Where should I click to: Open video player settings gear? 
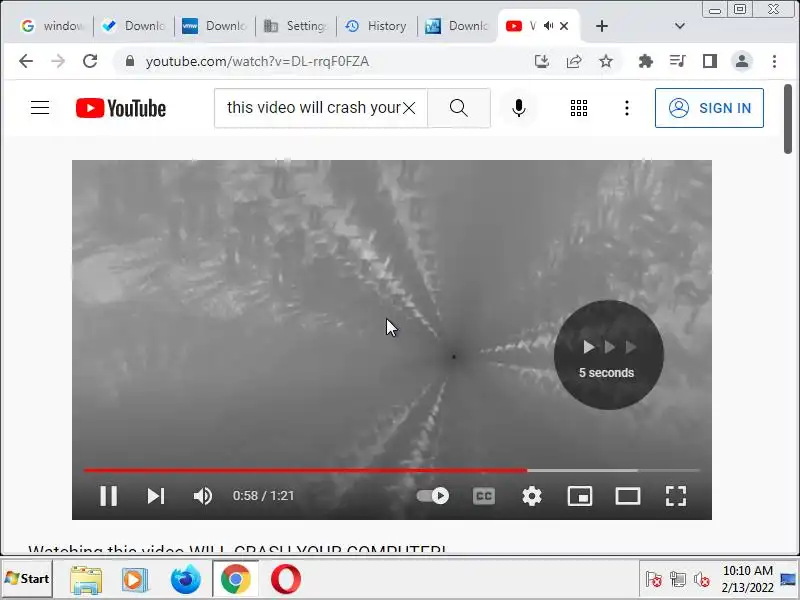click(x=532, y=496)
